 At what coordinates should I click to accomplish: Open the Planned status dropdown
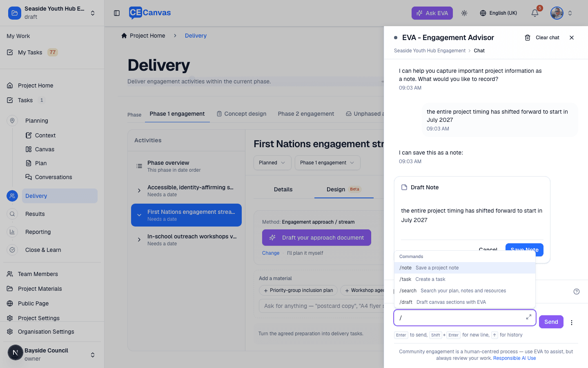coord(272,163)
